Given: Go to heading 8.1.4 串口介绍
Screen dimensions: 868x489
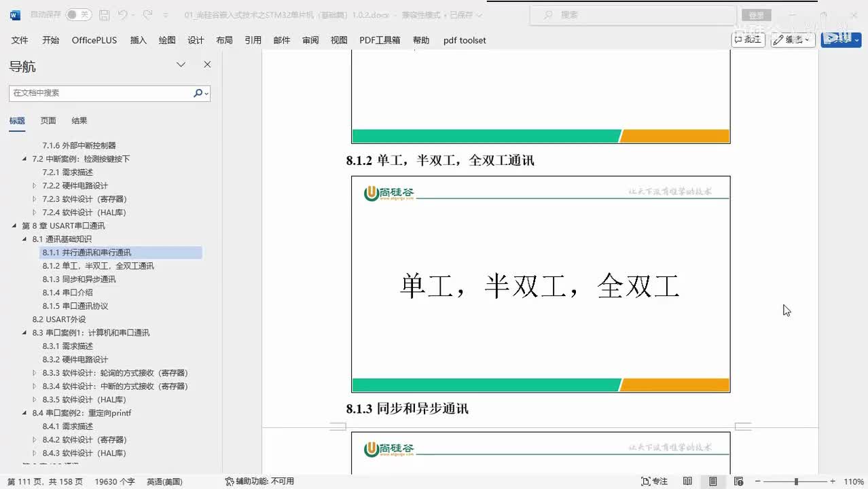Looking at the screenshot, I should click(x=67, y=293).
